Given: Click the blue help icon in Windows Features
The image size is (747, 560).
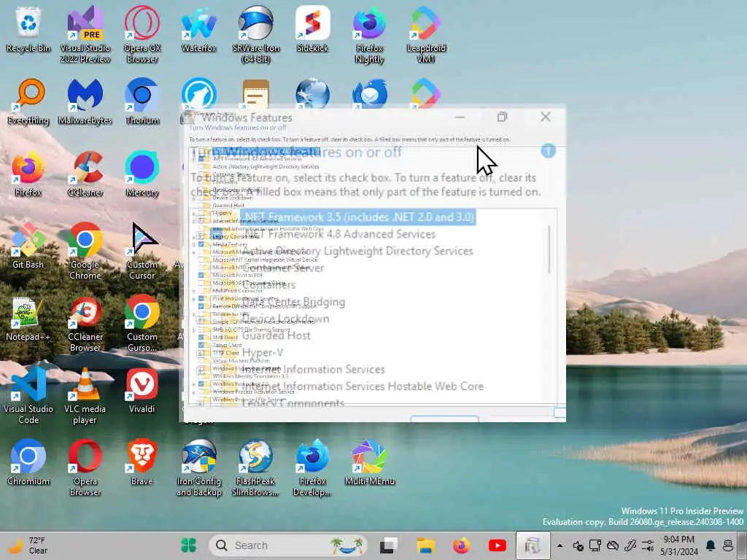Looking at the screenshot, I should 549,151.
